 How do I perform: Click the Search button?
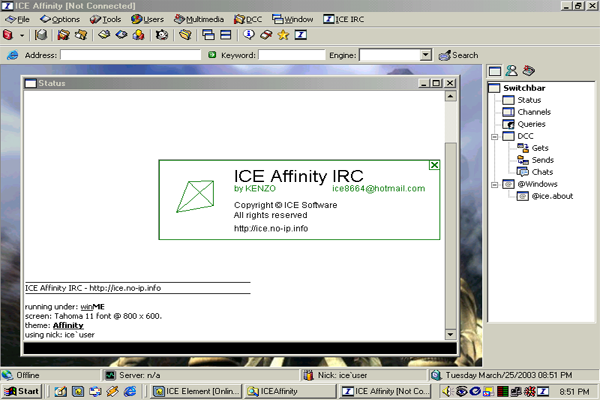click(x=458, y=55)
